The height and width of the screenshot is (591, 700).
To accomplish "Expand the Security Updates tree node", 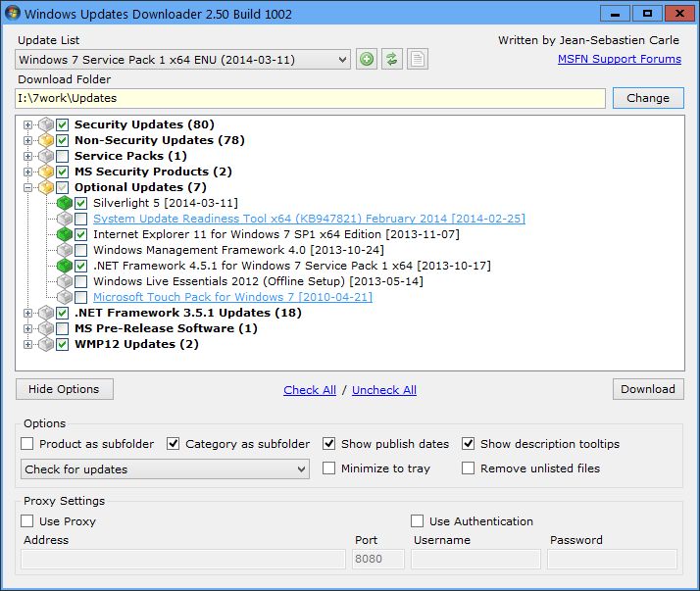I will point(27,125).
